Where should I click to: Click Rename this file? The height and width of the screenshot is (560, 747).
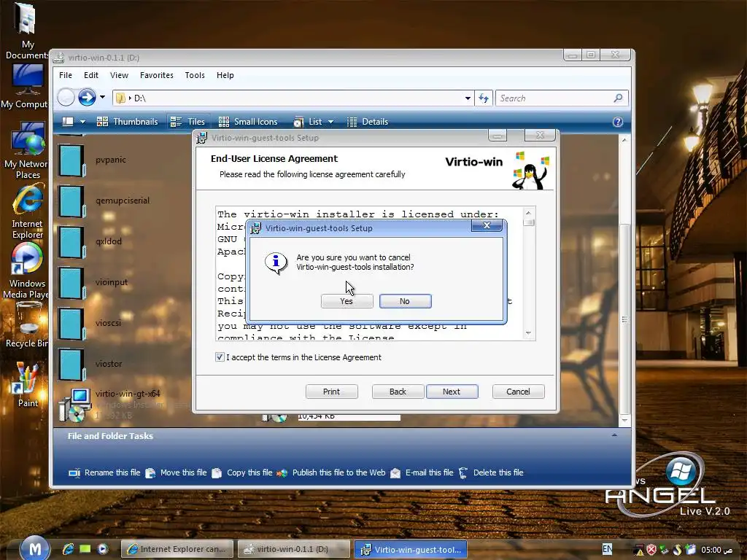click(105, 472)
